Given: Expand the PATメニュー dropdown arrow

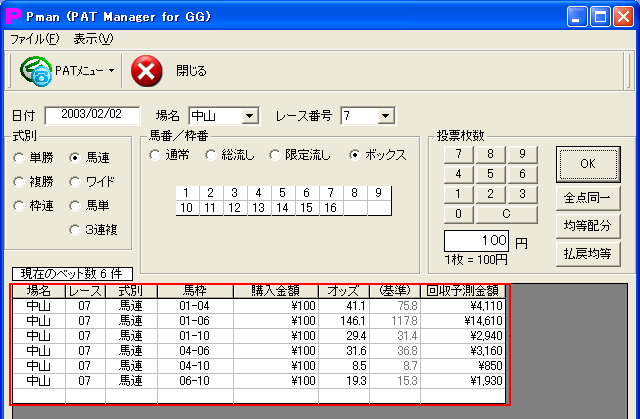Looking at the screenshot, I should coord(110,71).
